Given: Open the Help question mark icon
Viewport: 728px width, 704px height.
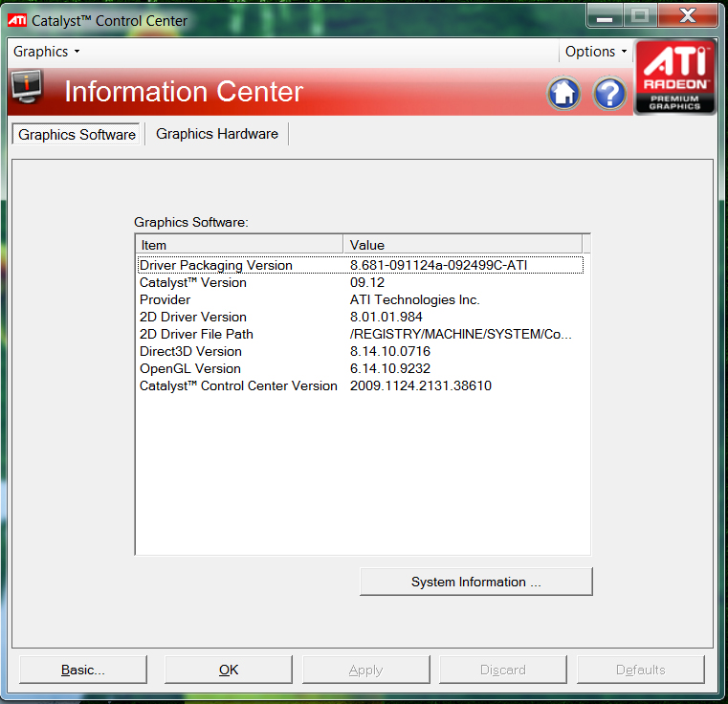Looking at the screenshot, I should 609,93.
